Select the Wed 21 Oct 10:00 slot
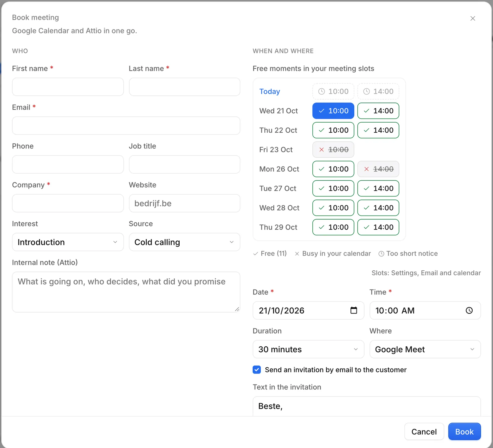The image size is (493, 448). tap(333, 111)
